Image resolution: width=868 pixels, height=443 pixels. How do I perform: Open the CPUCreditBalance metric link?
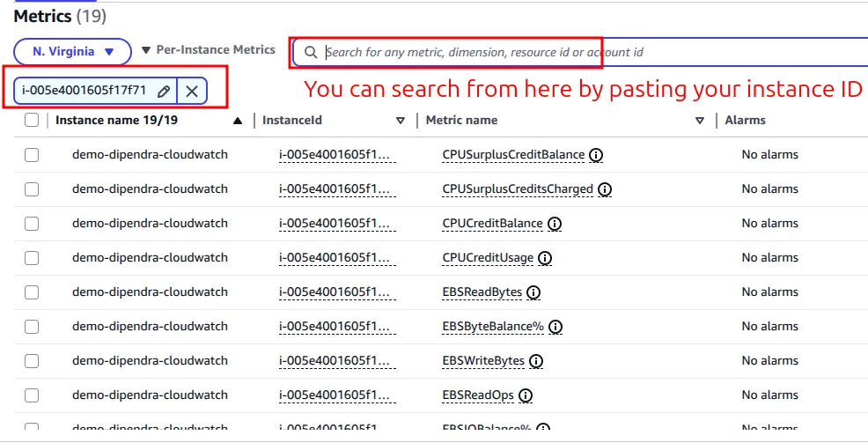(492, 224)
